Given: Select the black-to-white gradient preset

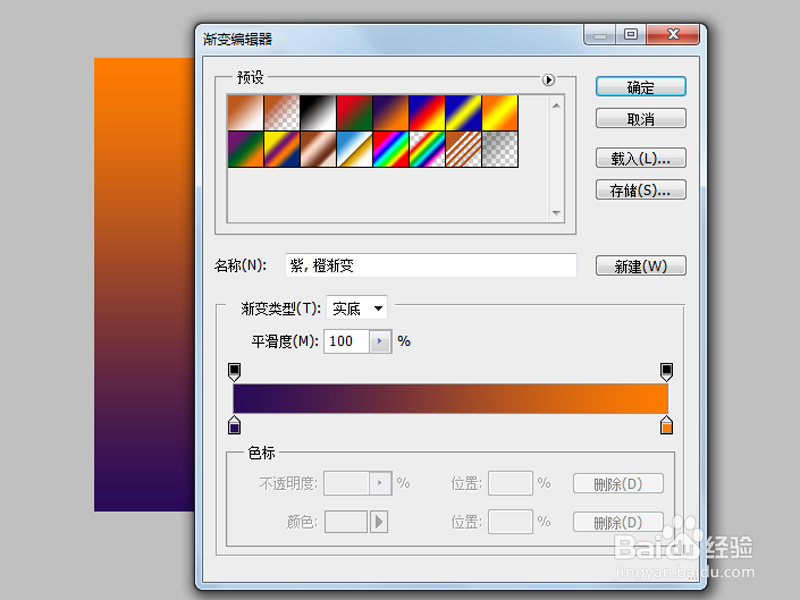Looking at the screenshot, I should pos(317,109).
